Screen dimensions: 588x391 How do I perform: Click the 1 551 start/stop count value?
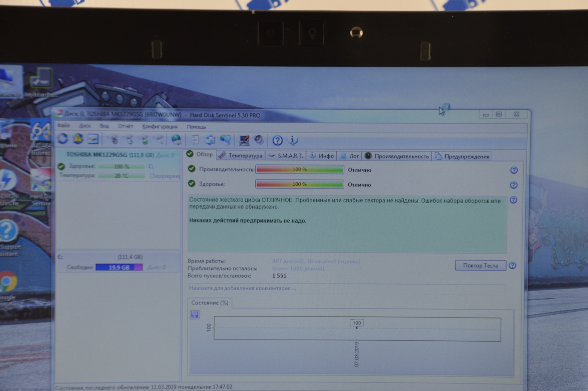279,276
